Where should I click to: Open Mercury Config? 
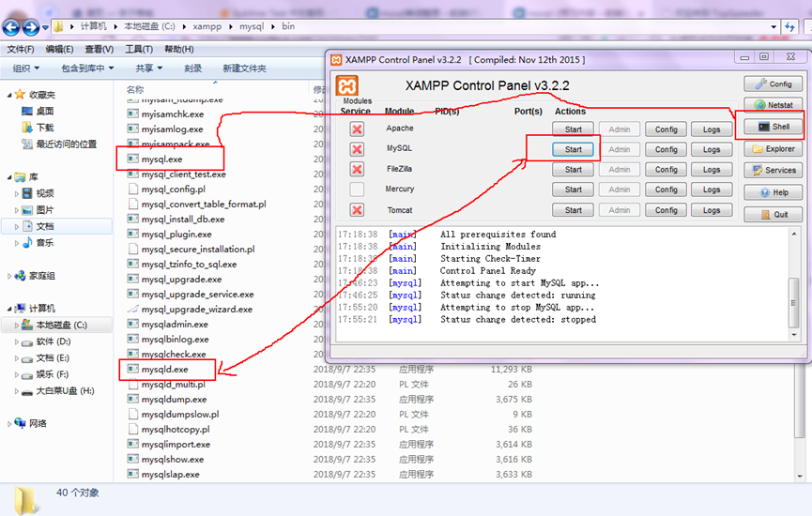tap(666, 190)
